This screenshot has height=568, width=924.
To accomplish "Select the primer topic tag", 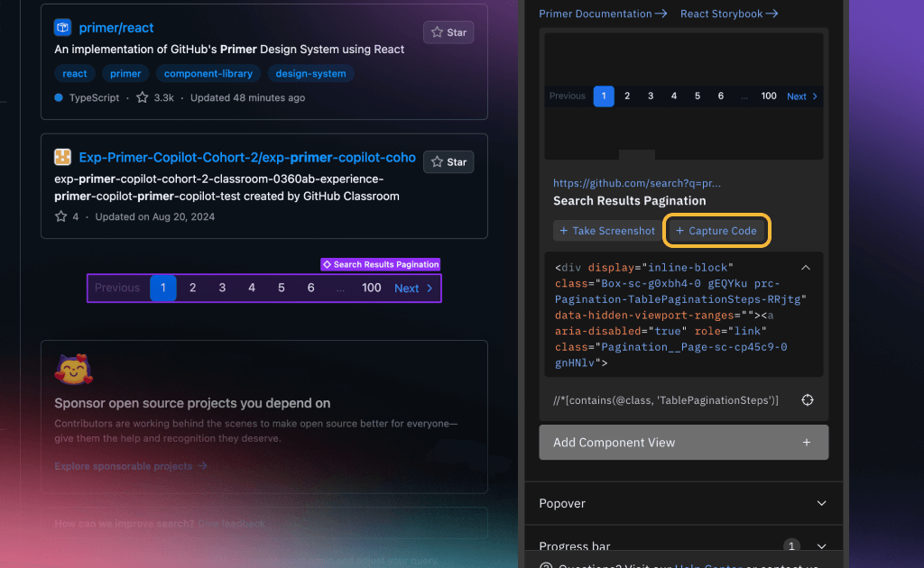I will (125, 74).
